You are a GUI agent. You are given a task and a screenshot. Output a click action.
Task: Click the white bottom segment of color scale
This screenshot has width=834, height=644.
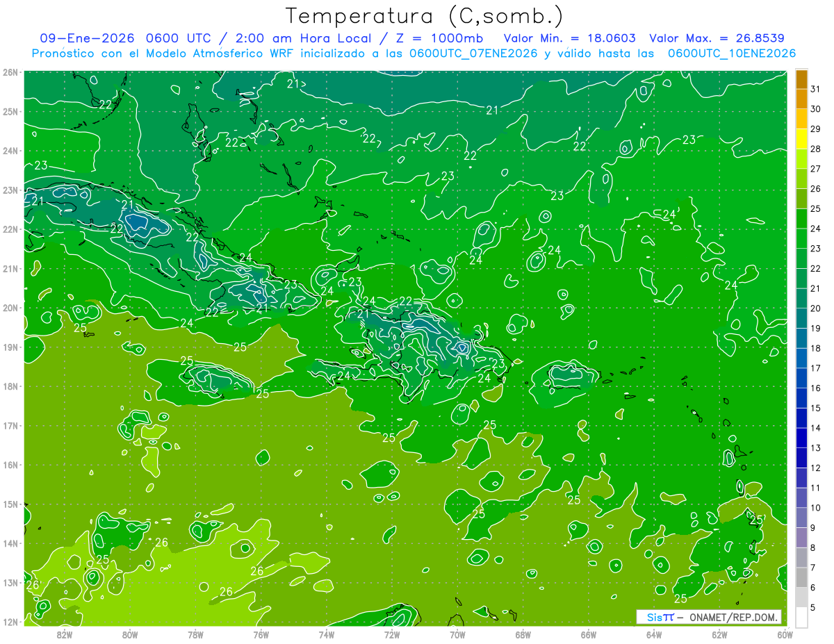click(801, 617)
